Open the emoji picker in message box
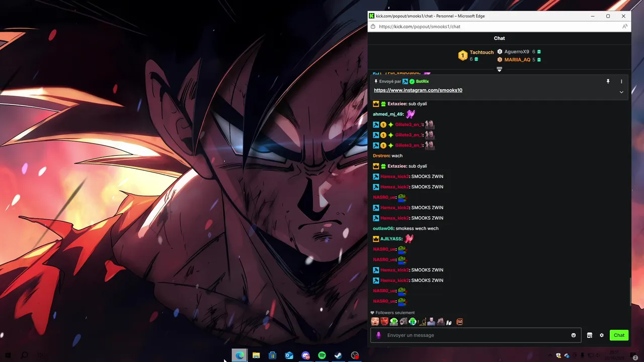Image resolution: width=644 pixels, height=362 pixels. pos(573,335)
